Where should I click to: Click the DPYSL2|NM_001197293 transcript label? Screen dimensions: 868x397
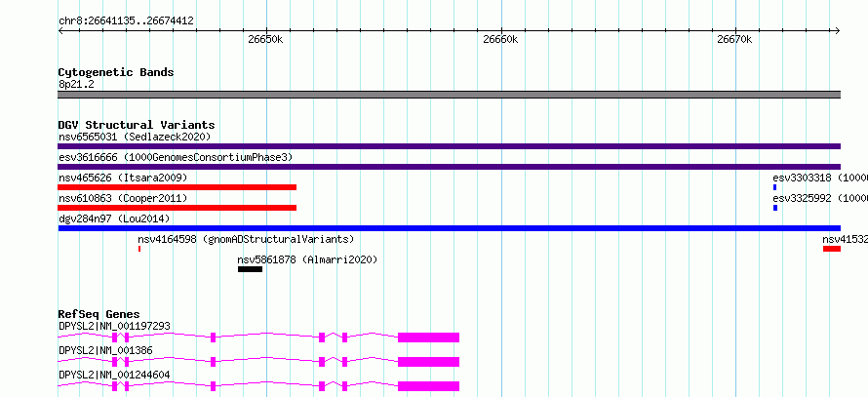click(x=114, y=326)
